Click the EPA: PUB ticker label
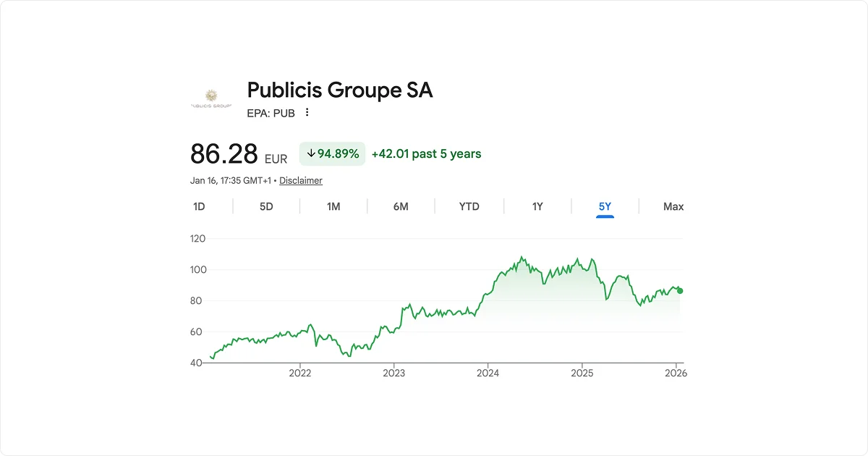Viewport: 868px width, 456px height. (x=271, y=113)
